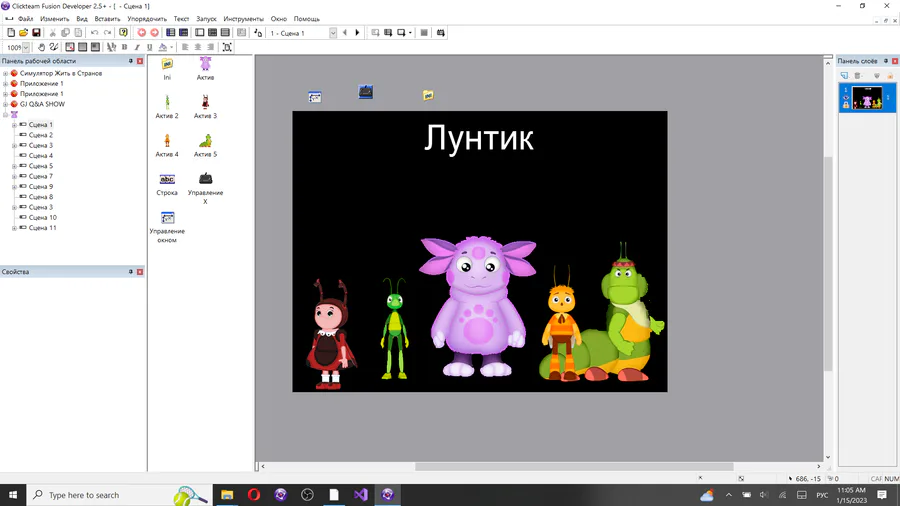900x506 pixels.
Task: Select the Актив 3 ladybug object
Action: (205, 107)
